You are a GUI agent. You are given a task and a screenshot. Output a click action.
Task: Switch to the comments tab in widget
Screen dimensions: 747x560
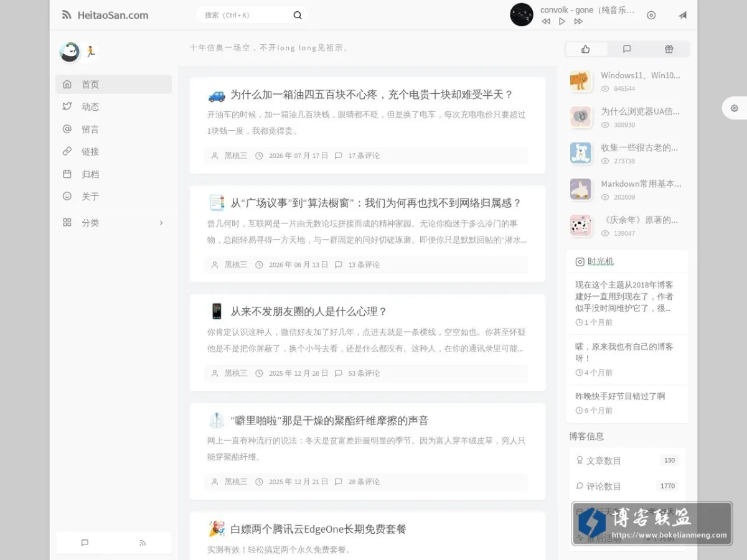click(627, 49)
